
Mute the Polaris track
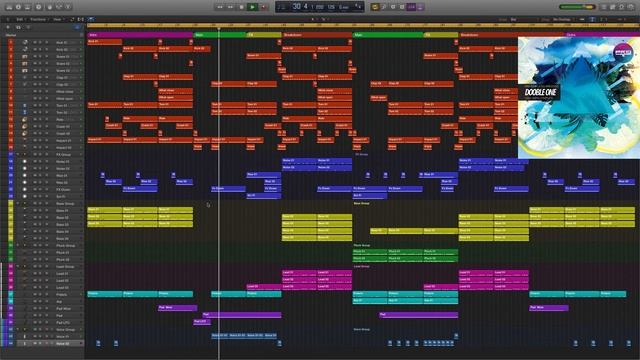[35, 294]
